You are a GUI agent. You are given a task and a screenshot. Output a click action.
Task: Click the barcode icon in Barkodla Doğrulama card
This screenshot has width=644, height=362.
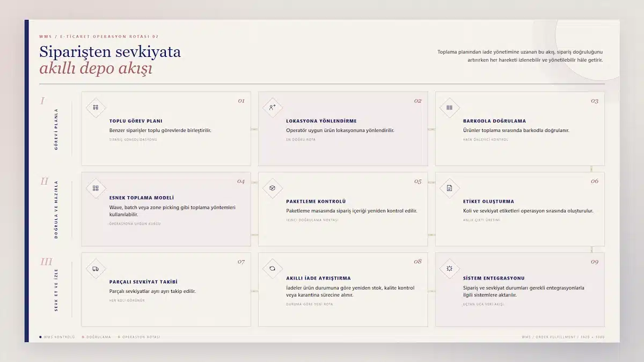449,107
